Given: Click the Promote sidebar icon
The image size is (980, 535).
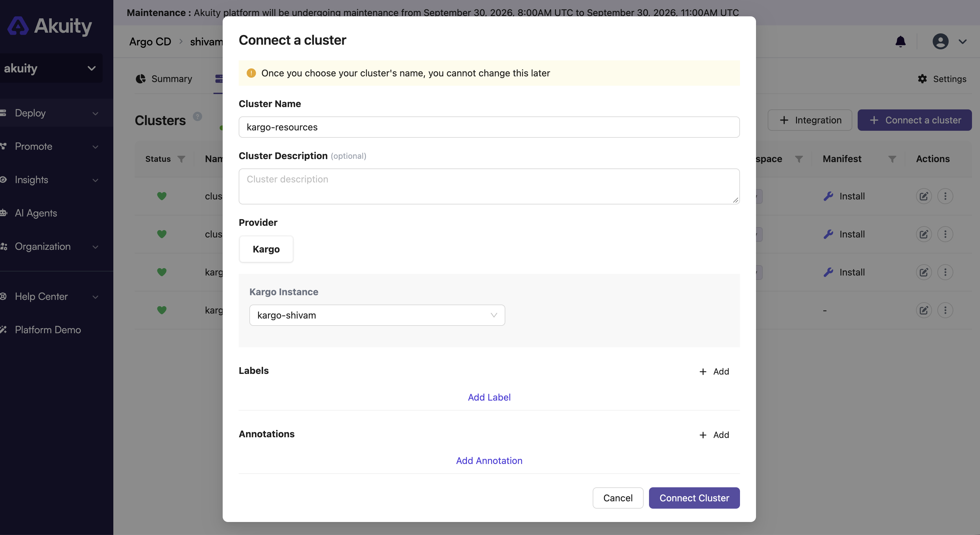Looking at the screenshot, I should tap(3, 146).
